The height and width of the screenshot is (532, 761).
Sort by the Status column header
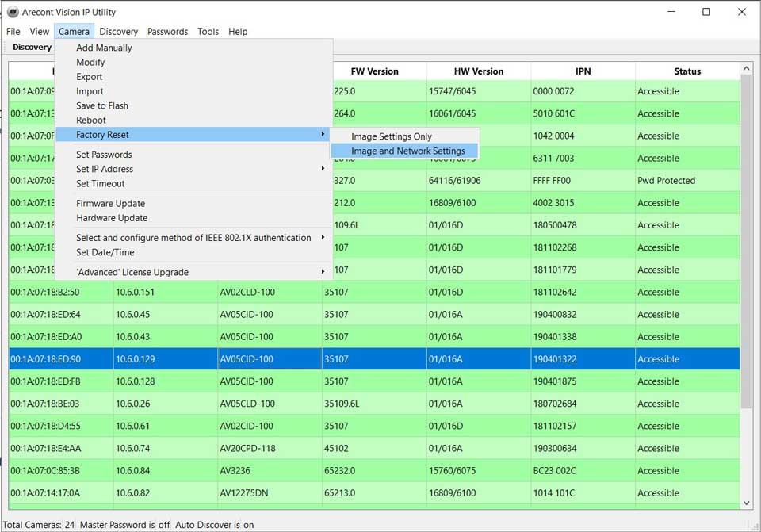point(686,71)
